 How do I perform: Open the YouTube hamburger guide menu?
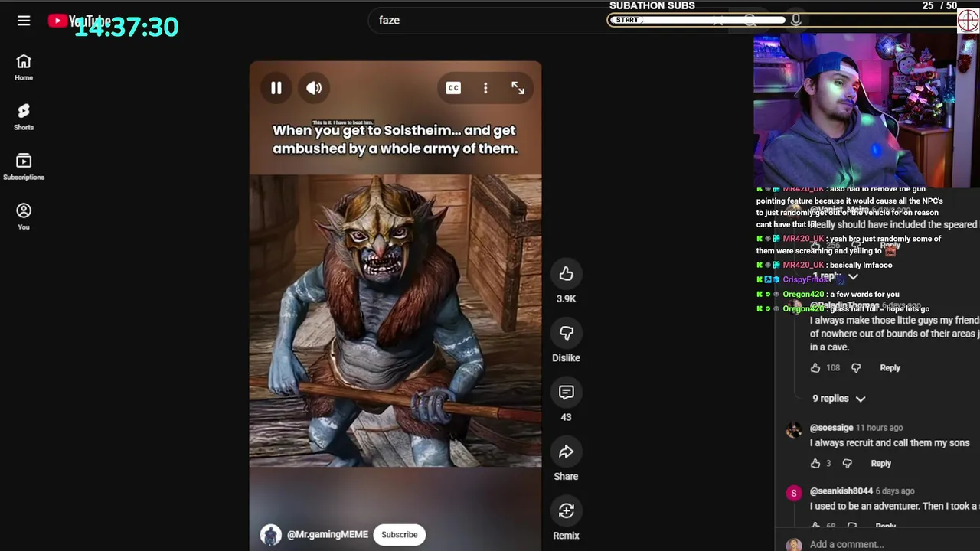(24, 21)
